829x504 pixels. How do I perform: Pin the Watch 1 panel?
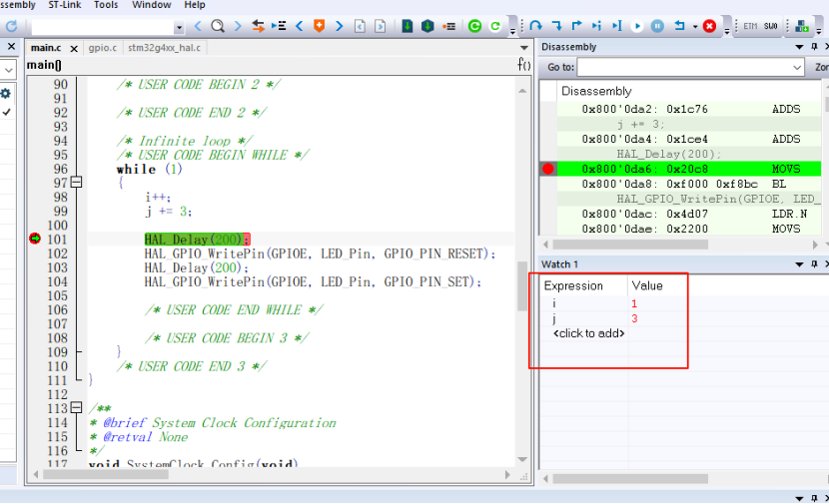coord(814,264)
